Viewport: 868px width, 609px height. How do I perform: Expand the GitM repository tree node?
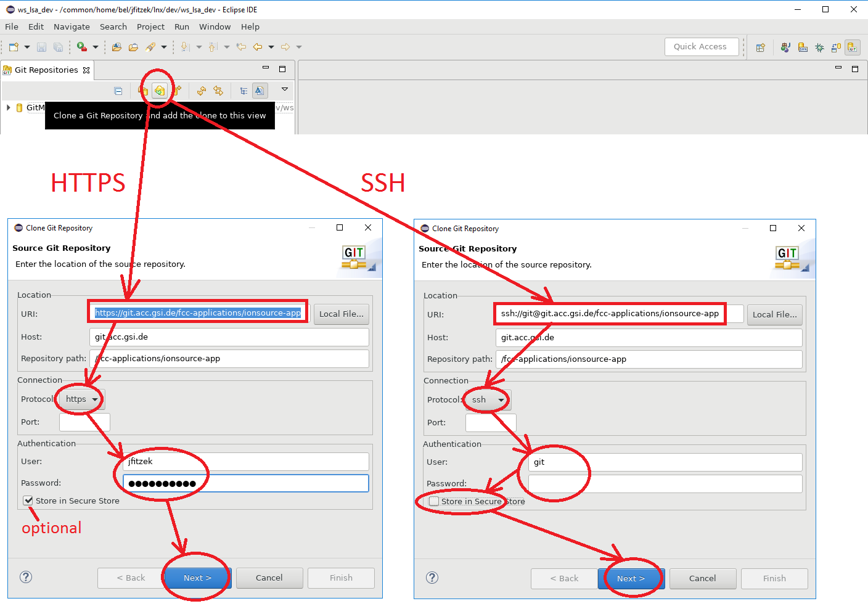9,107
